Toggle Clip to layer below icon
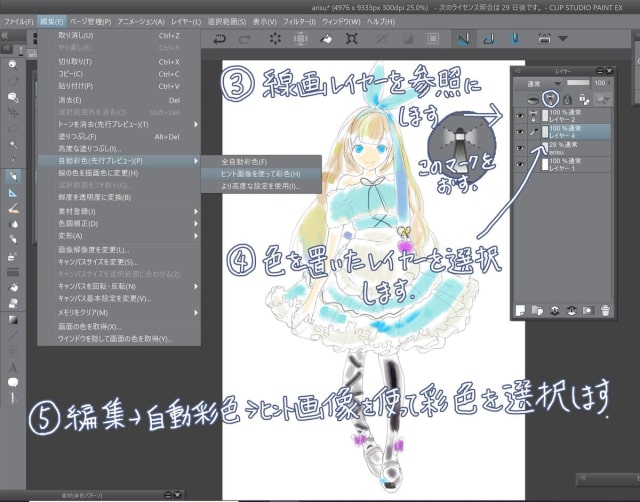The height and width of the screenshot is (502, 640). (x=533, y=99)
